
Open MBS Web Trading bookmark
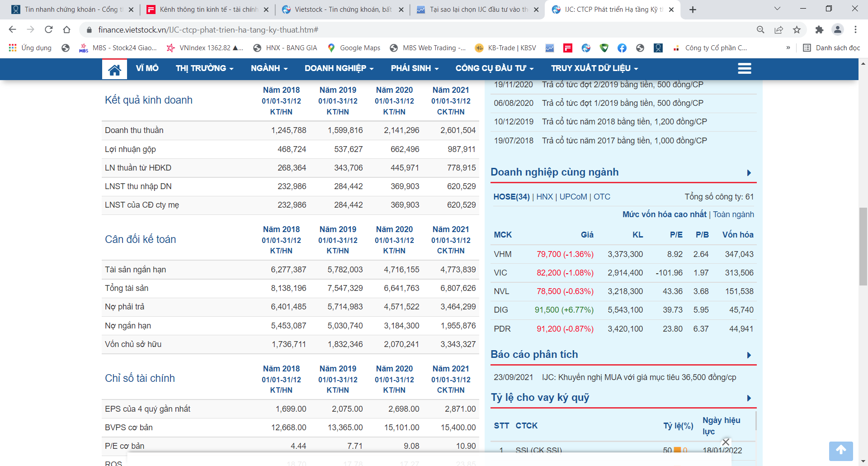[428, 48]
